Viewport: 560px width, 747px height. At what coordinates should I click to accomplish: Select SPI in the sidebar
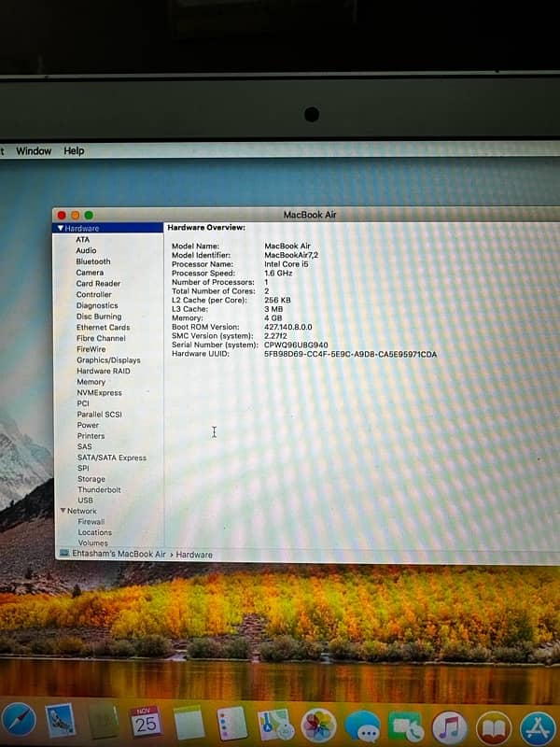(x=83, y=468)
